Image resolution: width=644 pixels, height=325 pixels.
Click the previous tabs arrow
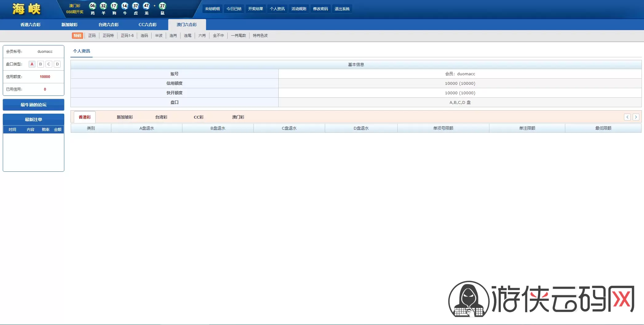(627, 117)
